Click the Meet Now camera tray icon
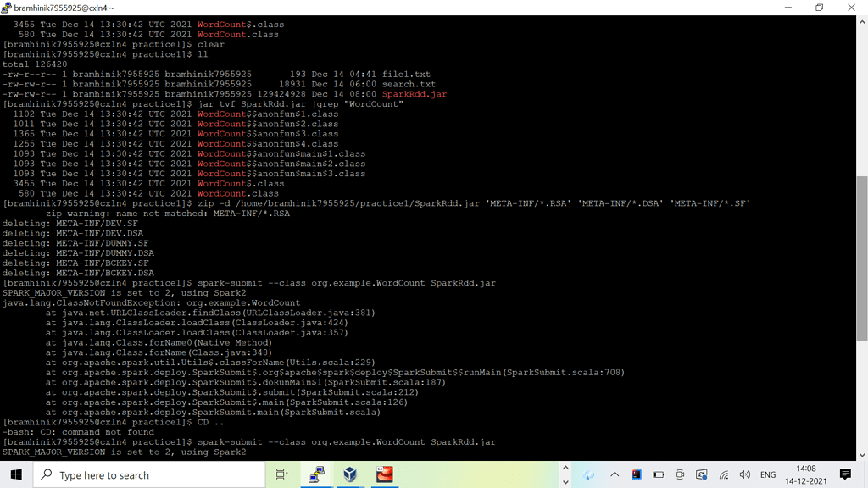The height and width of the screenshot is (488, 868). [x=680, y=474]
